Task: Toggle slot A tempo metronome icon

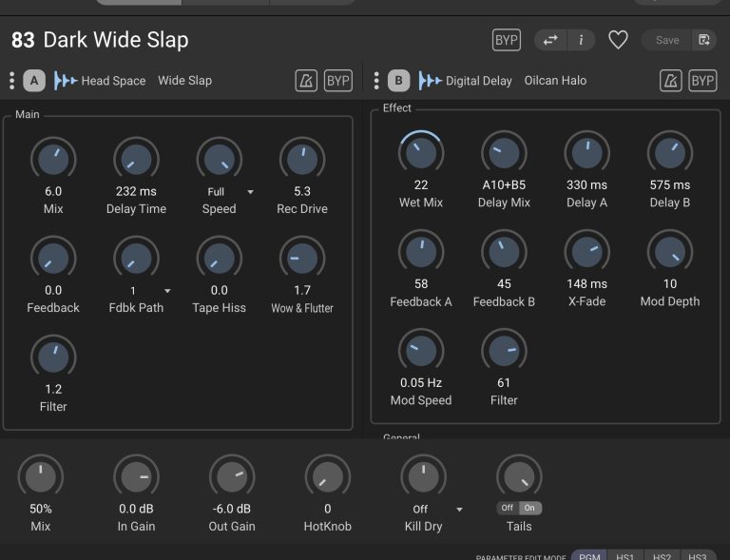Action: (306, 81)
